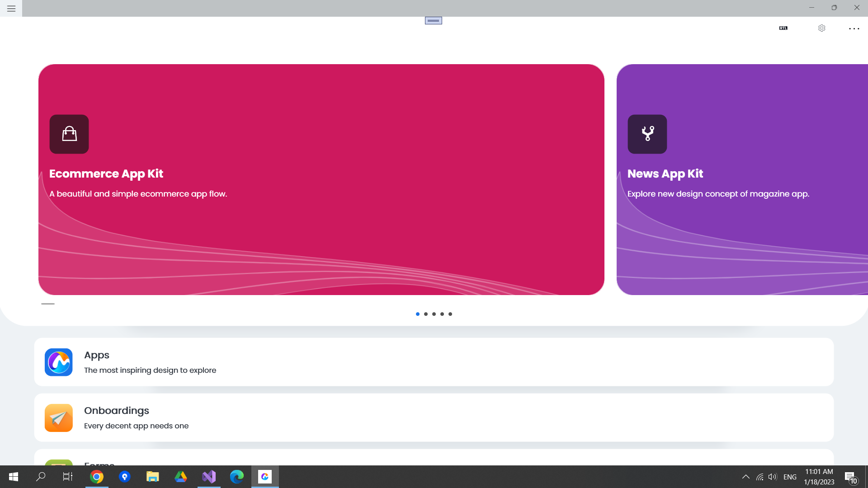Open the three-dots overflow menu

pos(854,28)
